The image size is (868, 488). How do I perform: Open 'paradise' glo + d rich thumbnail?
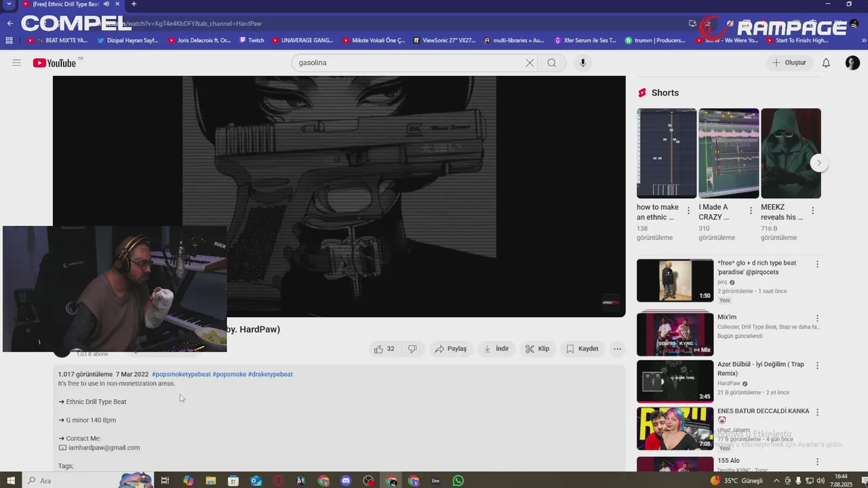click(675, 281)
